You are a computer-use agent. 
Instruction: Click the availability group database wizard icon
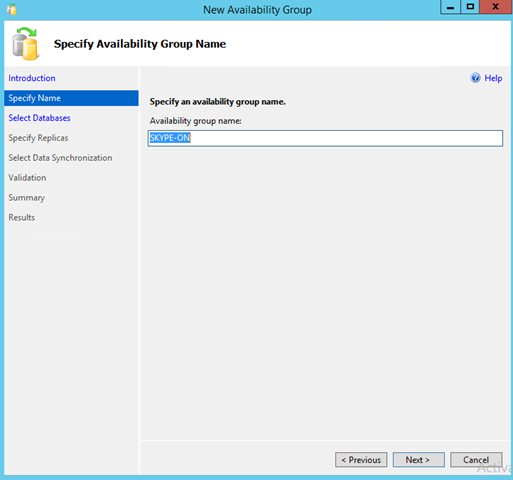click(25, 44)
